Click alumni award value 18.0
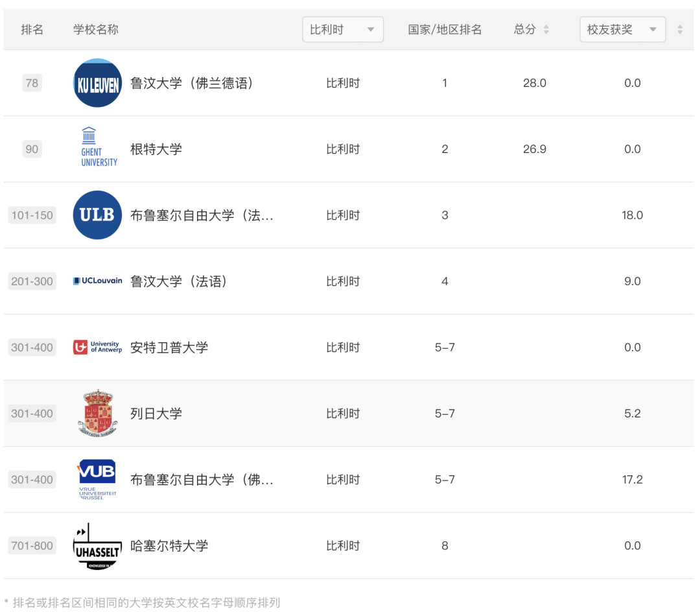This screenshot has height=612, width=700. point(632,215)
